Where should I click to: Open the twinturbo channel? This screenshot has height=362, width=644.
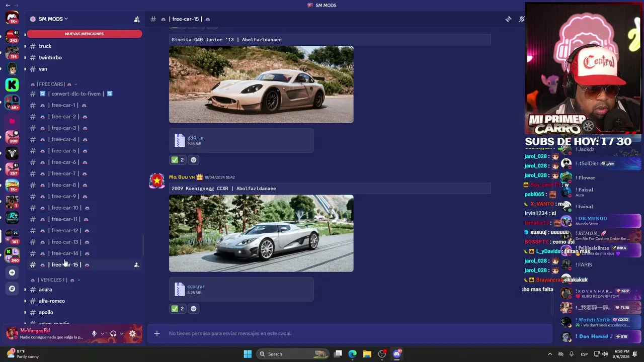coord(85,58)
